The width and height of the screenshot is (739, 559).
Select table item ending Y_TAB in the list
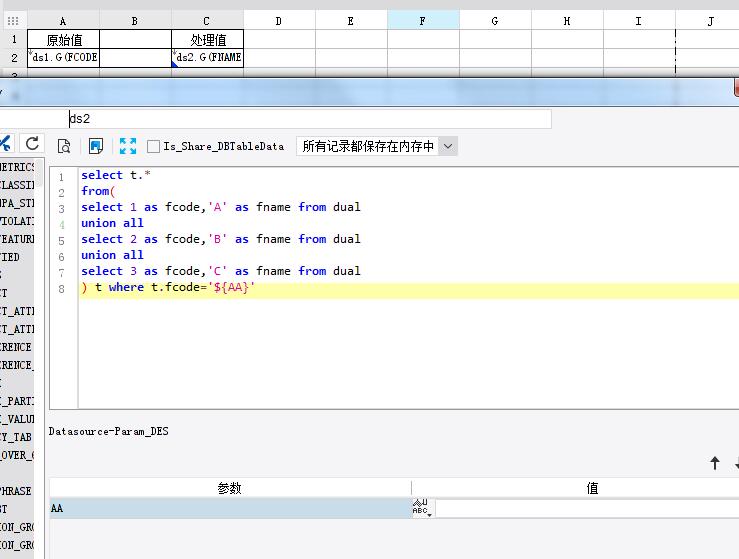[16, 437]
